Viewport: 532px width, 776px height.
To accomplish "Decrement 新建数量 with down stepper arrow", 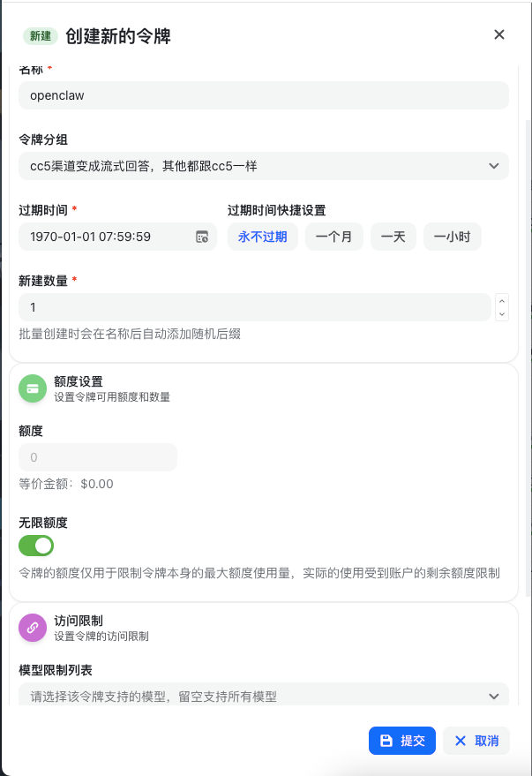I will (x=502, y=313).
